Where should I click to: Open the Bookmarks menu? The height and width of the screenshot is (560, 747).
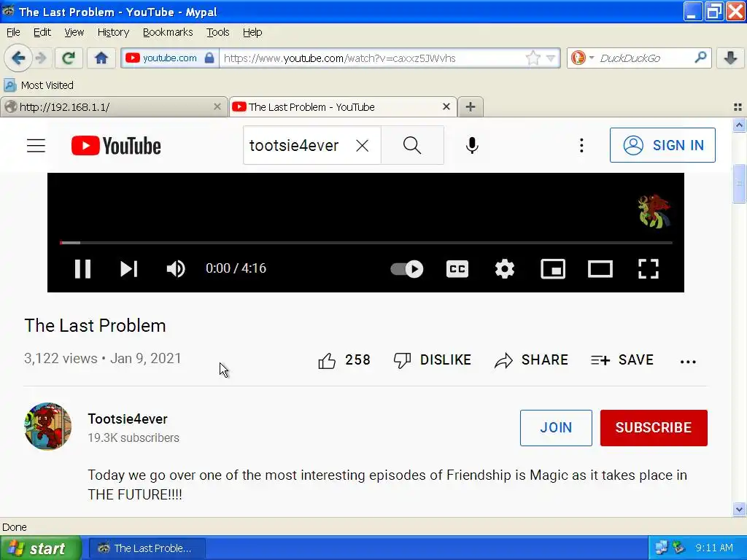tap(168, 32)
